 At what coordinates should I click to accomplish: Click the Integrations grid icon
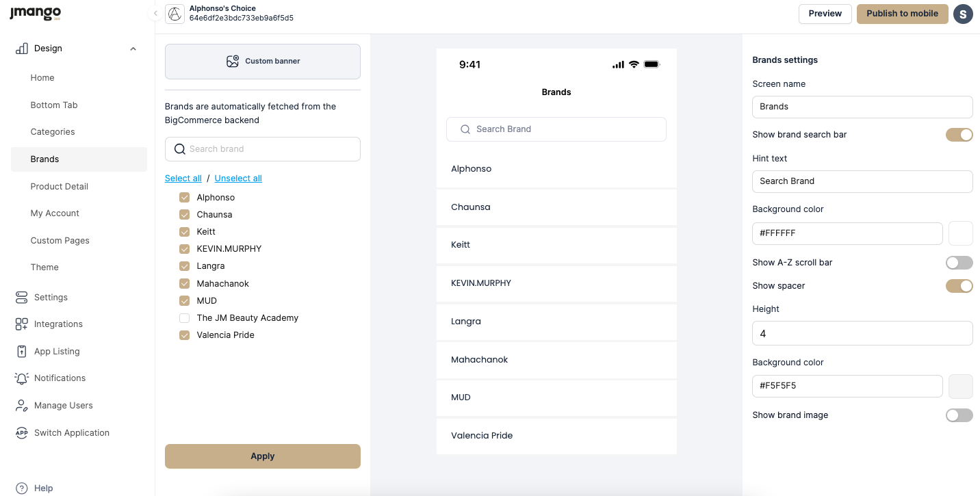(21, 324)
